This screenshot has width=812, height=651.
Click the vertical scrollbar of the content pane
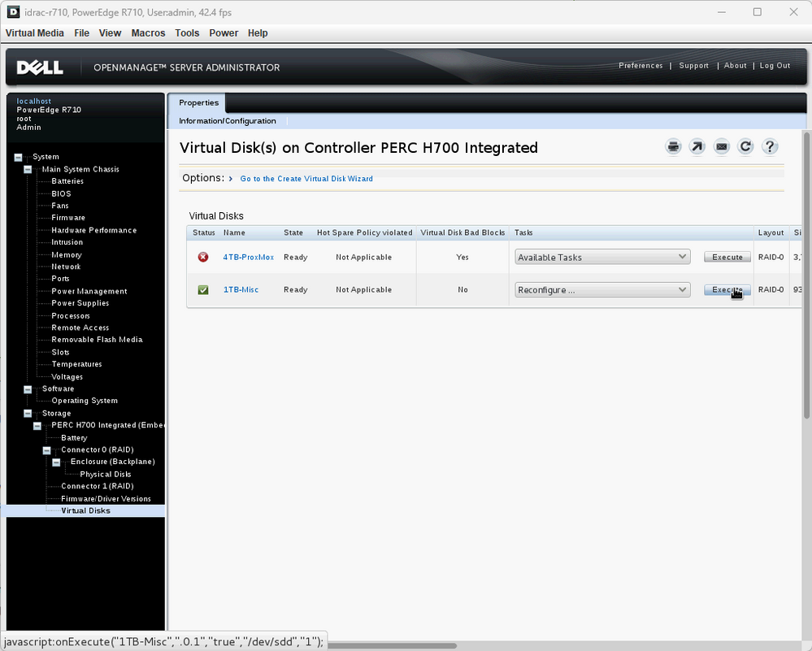click(x=807, y=275)
